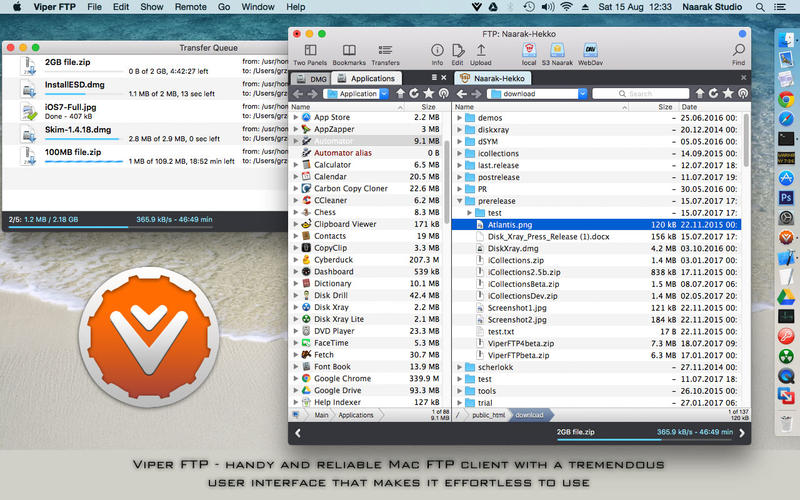Viewport: 800px width, 500px height.
Task: Close the Applications tab
Action: 444,78
